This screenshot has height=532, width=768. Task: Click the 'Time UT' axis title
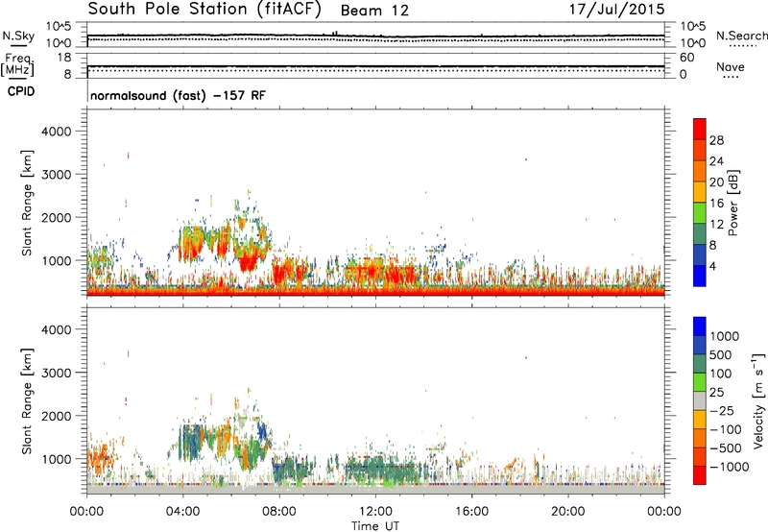coord(375,526)
